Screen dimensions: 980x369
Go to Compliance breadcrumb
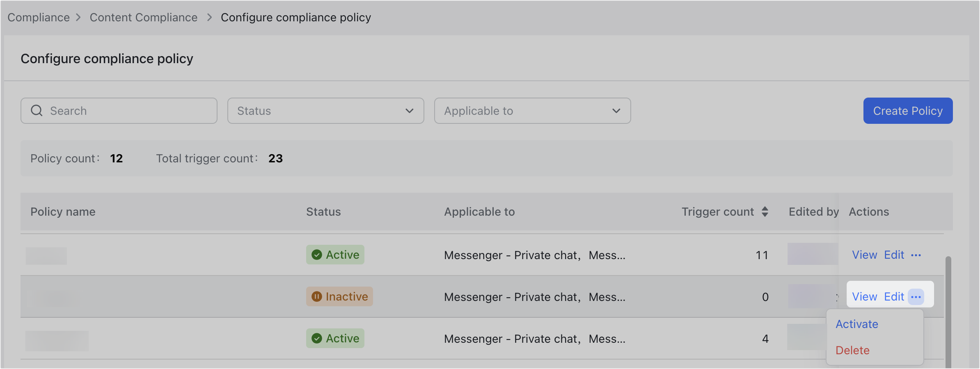[39, 18]
